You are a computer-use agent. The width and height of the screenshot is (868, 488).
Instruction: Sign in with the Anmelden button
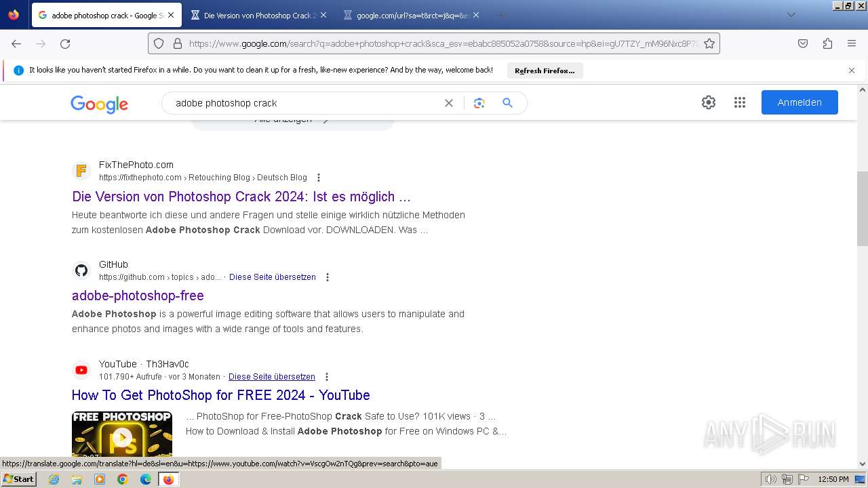point(800,102)
